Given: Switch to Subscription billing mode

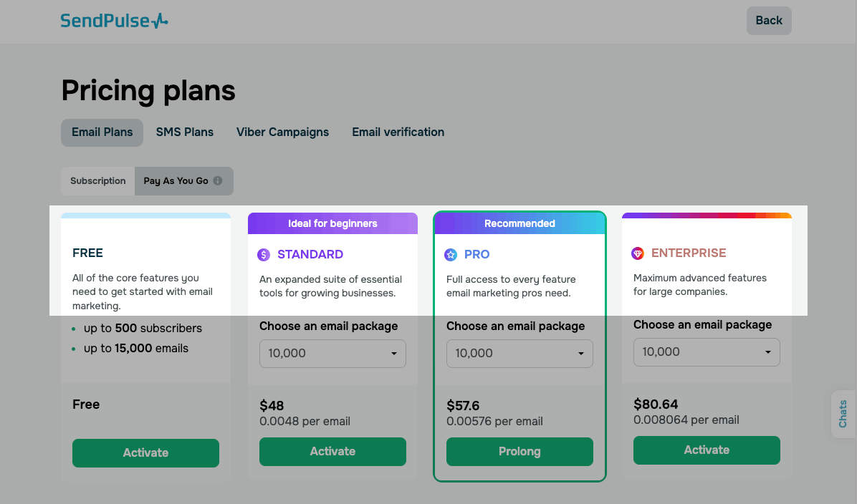Looking at the screenshot, I should pos(98,181).
